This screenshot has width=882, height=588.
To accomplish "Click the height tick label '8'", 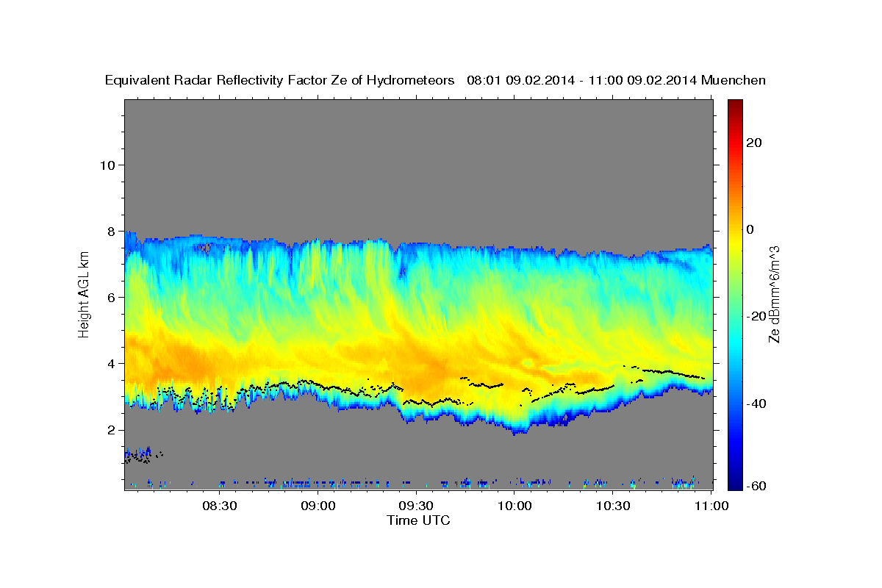I will 112,231.
